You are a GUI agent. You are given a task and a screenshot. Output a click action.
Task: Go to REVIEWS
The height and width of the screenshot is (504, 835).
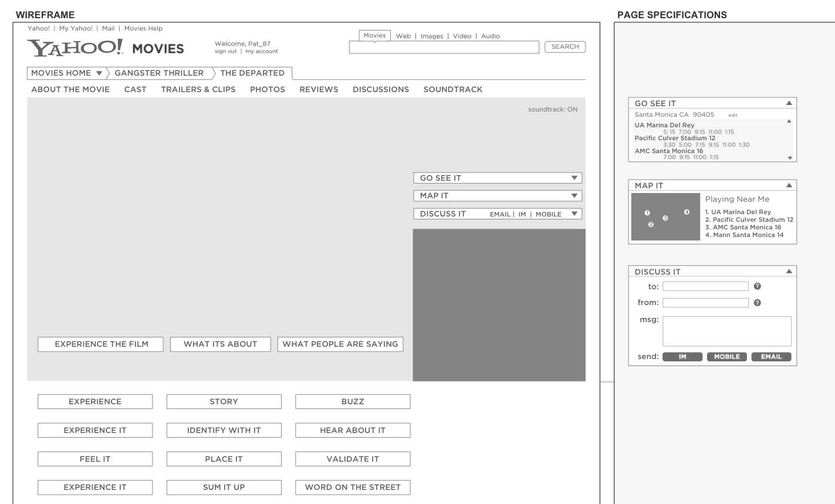coord(319,90)
